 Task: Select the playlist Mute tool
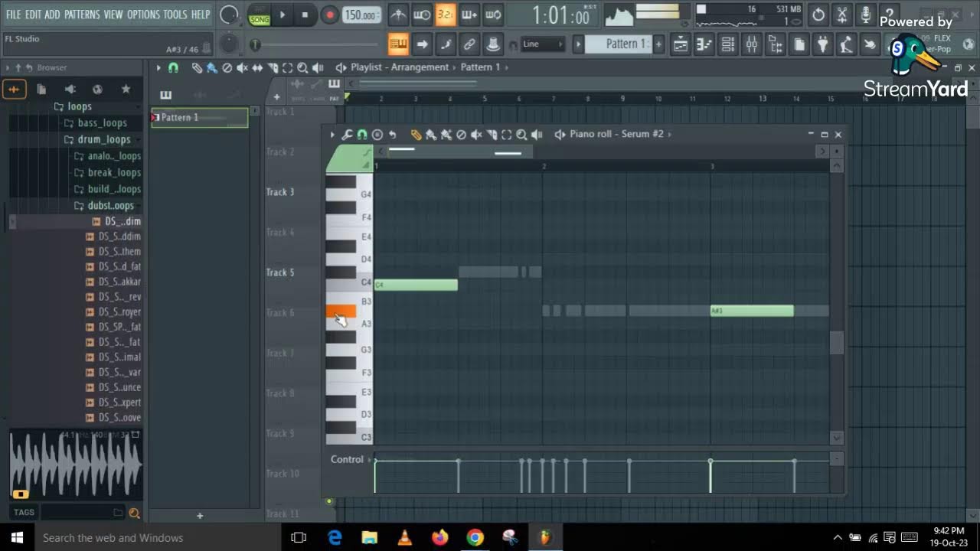(x=242, y=68)
